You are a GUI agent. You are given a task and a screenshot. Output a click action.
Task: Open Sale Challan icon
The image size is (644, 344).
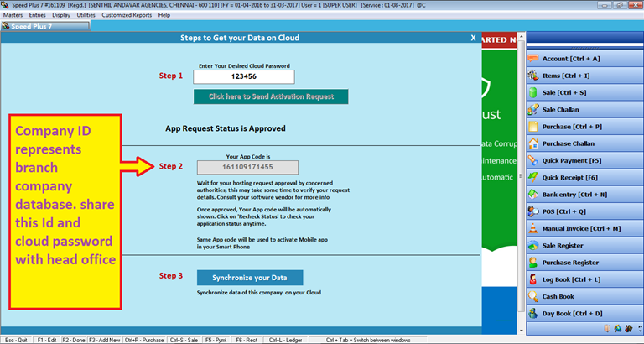coord(533,110)
